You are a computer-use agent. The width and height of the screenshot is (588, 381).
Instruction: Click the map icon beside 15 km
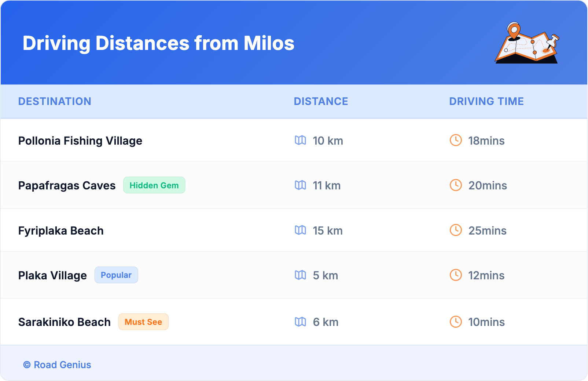(300, 230)
